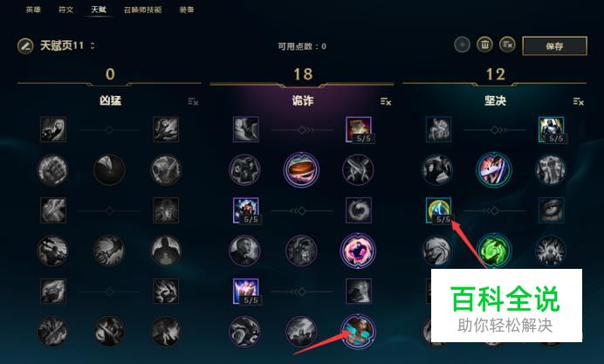Go to the 英雄 tab

[x=33, y=10]
